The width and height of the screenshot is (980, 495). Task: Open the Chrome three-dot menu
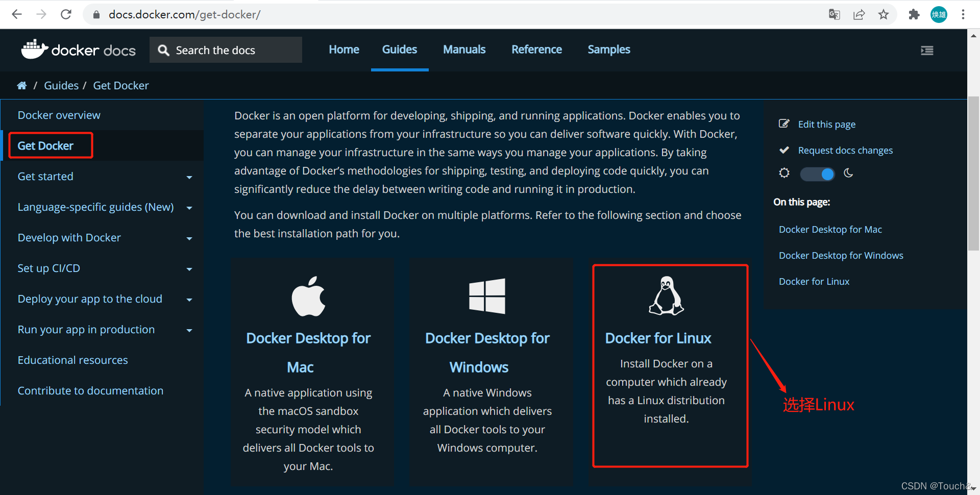tap(963, 14)
